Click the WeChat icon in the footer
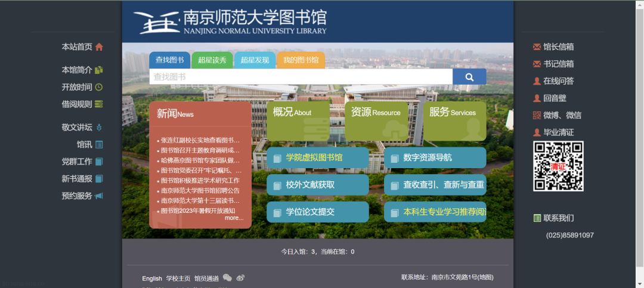 point(227,278)
